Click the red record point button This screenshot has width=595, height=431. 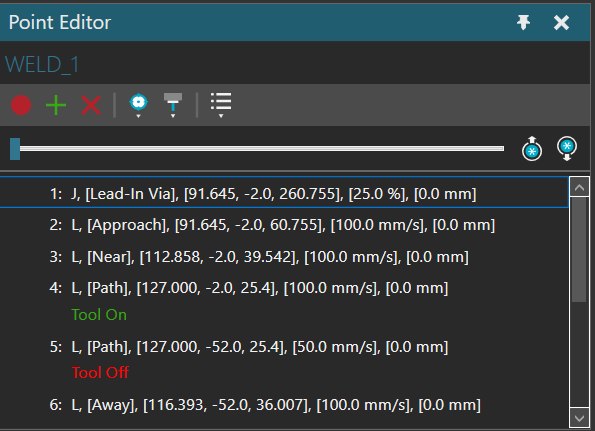point(21,105)
